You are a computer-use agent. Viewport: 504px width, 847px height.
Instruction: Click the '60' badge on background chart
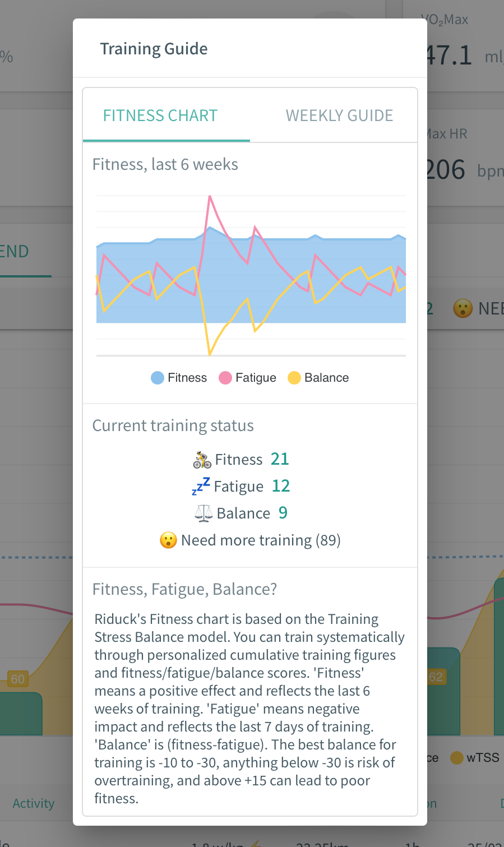click(x=18, y=679)
